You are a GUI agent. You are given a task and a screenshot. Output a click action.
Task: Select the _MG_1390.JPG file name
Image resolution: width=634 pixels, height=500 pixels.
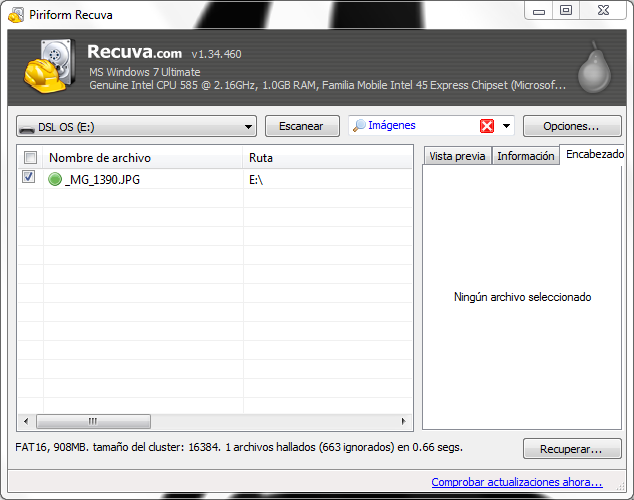pyautogui.click(x=103, y=179)
